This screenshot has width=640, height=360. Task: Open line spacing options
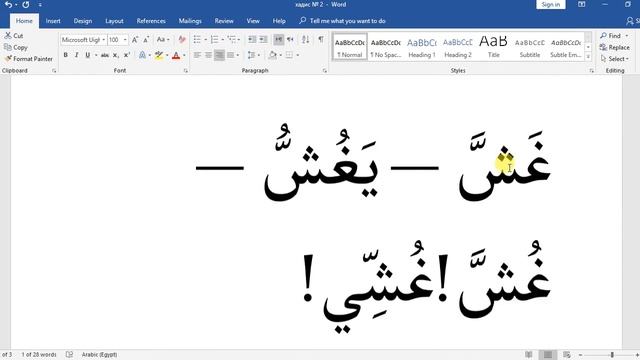253,55
